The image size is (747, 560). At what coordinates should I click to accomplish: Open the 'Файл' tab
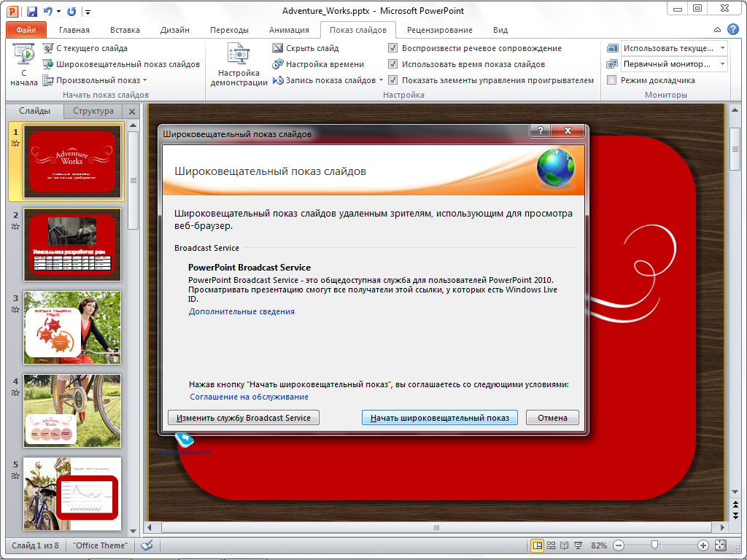(26, 29)
